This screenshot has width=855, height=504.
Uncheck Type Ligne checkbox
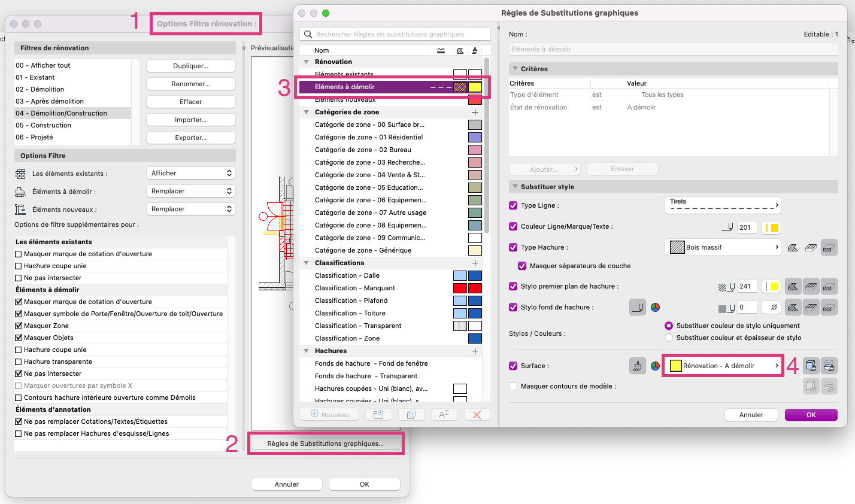(513, 205)
